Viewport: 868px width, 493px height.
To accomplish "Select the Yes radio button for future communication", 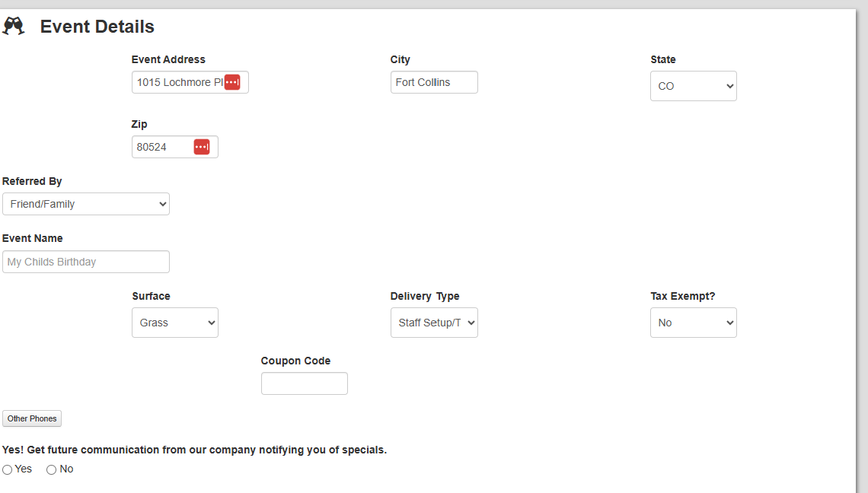I will pos(8,469).
